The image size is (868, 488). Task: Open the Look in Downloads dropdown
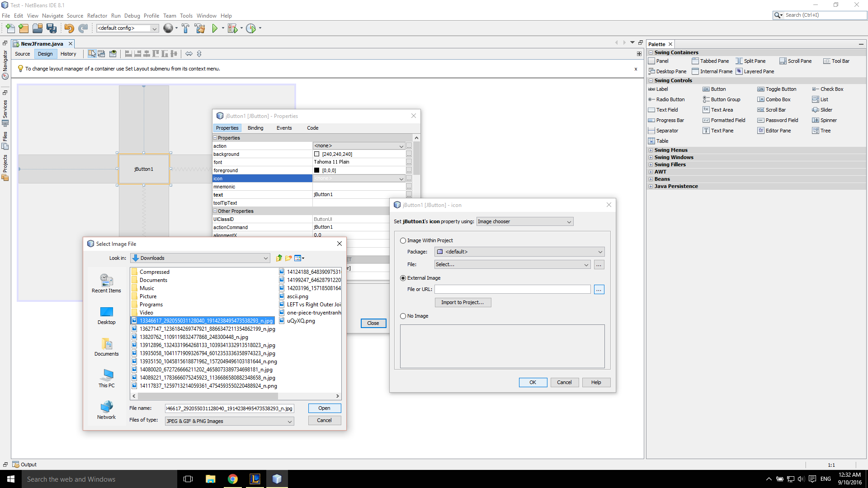pos(265,258)
